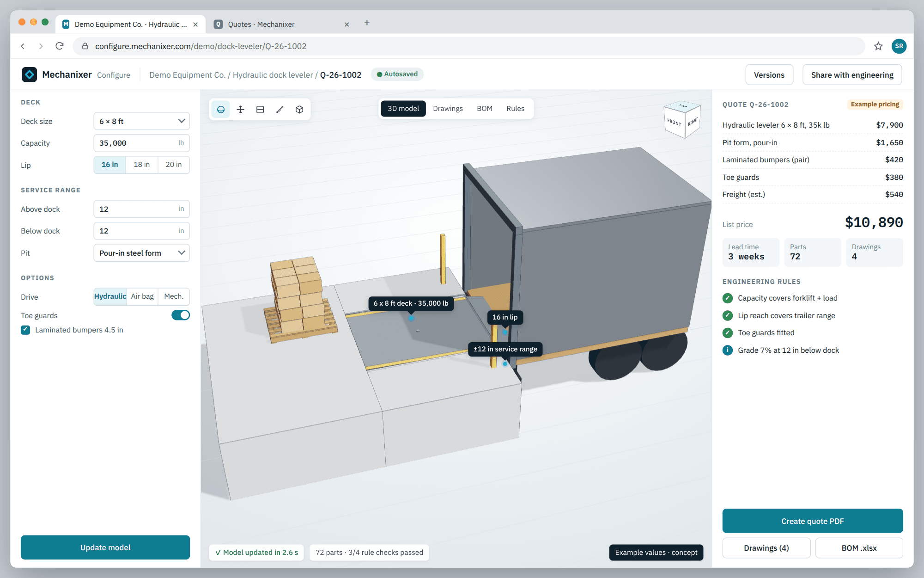Open a new browser tab
Screen dimensions: 924x578
[x=367, y=23]
